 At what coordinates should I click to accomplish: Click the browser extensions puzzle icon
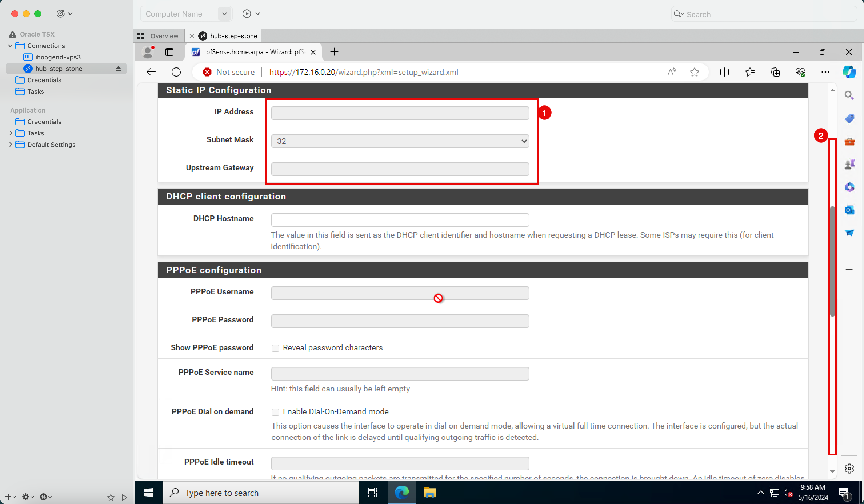[775, 72]
